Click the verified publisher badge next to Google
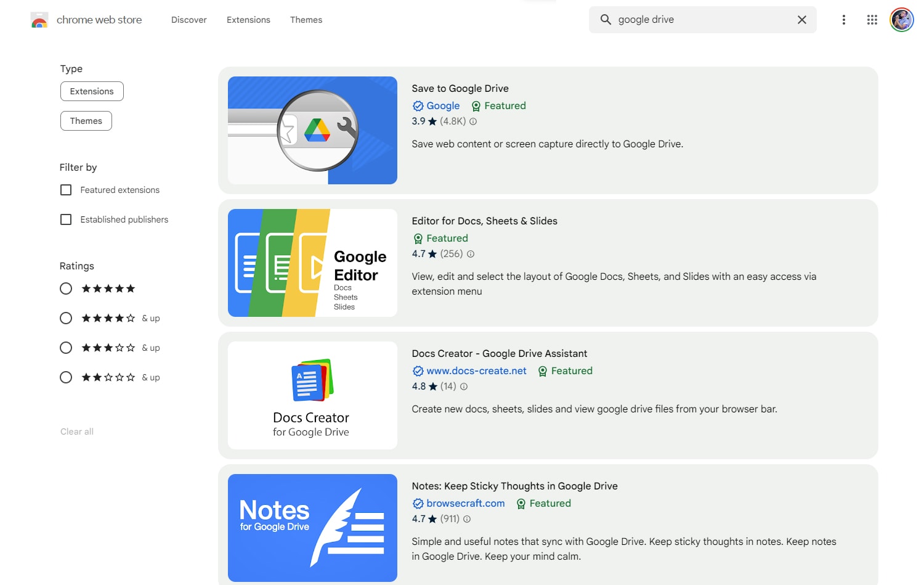This screenshot has width=924, height=585. pos(418,105)
